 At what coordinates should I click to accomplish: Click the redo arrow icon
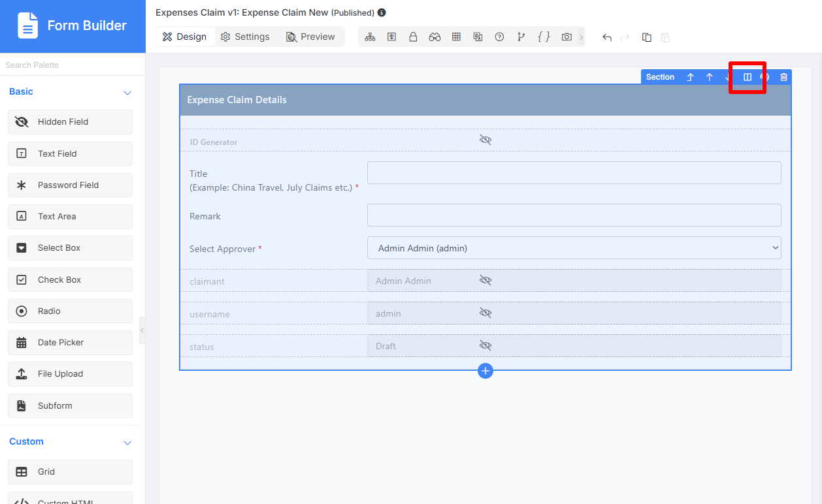[x=625, y=37]
